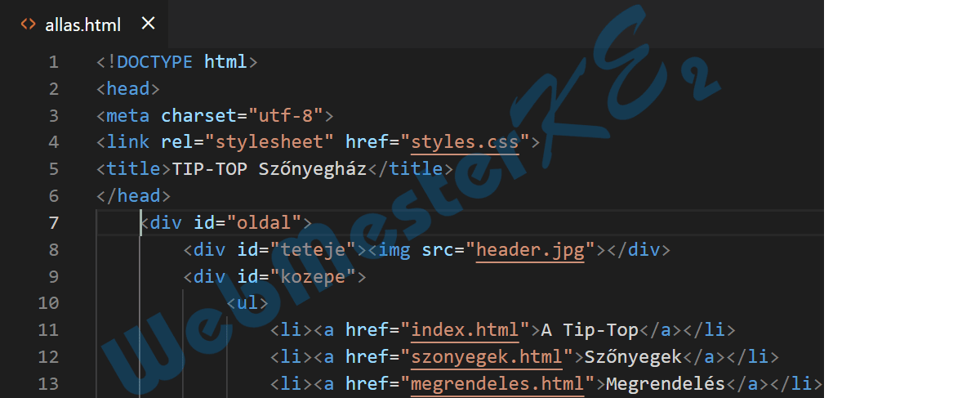980x398 pixels.
Task: Click the "teteje" id value on line 8
Action: point(313,250)
